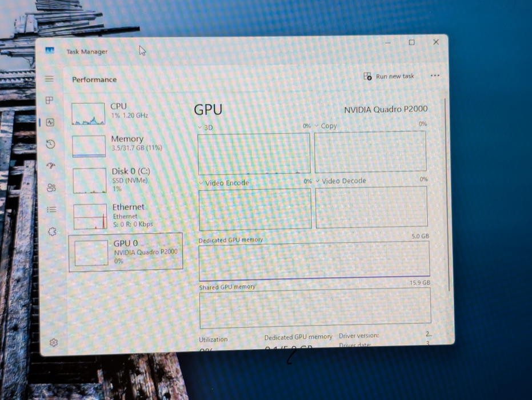Select Ethernet in performance list
Screen dimensions: 532x400
click(x=126, y=216)
